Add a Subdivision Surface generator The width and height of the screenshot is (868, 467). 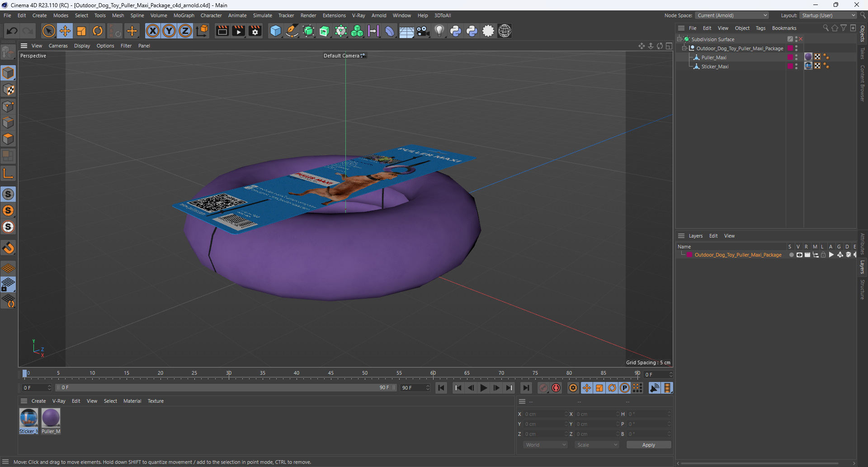coord(308,31)
